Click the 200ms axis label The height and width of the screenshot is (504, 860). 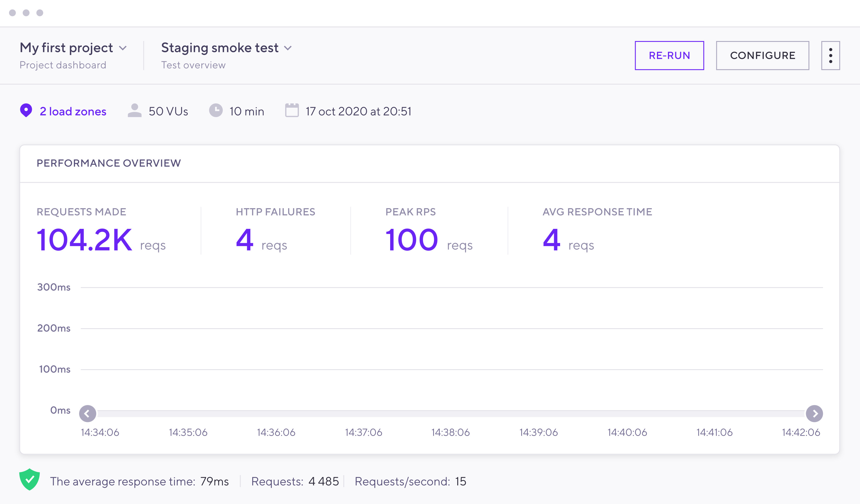point(54,328)
